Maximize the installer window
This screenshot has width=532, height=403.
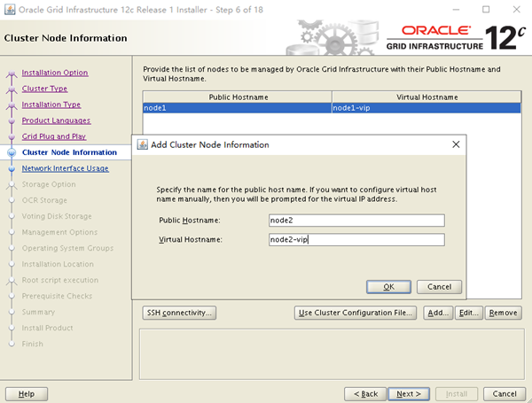click(486, 10)
